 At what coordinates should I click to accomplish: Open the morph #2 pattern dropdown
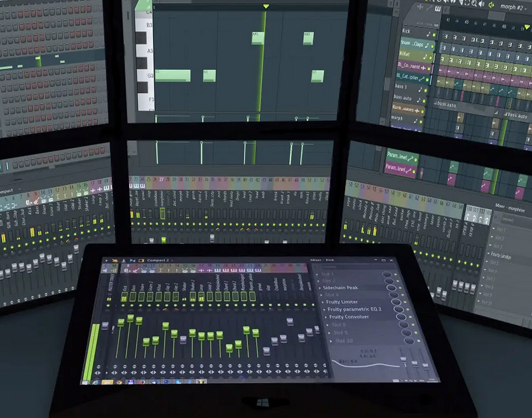(512, 7)
